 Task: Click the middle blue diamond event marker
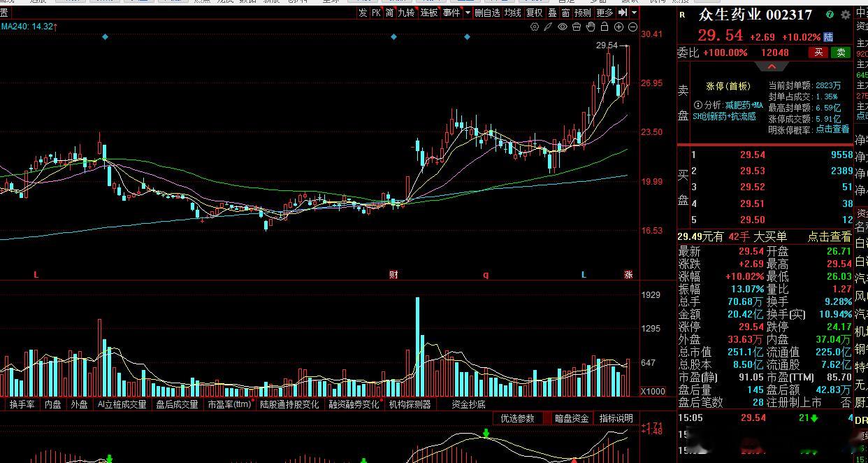393,36
